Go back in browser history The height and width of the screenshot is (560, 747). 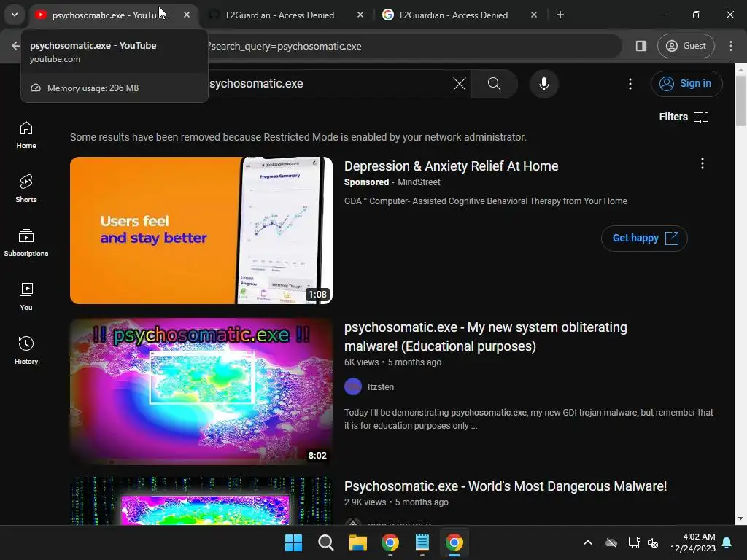16,46
